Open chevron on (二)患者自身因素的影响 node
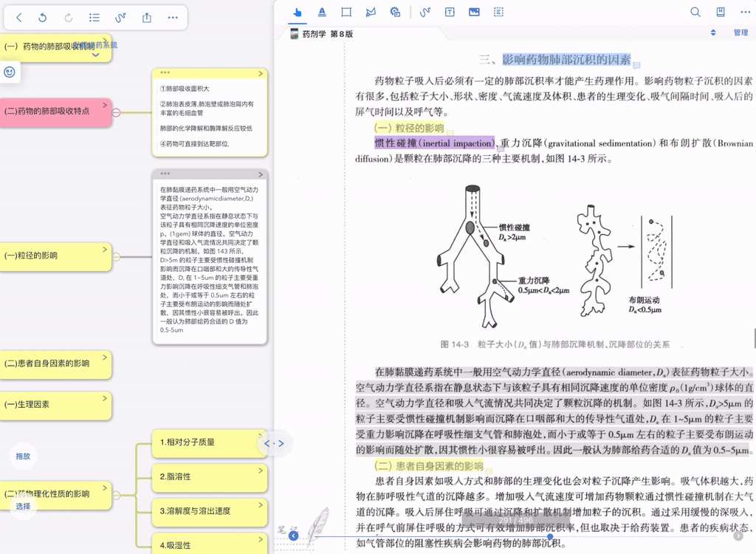This screenshot has height=554, width=756. click(105, 357)
